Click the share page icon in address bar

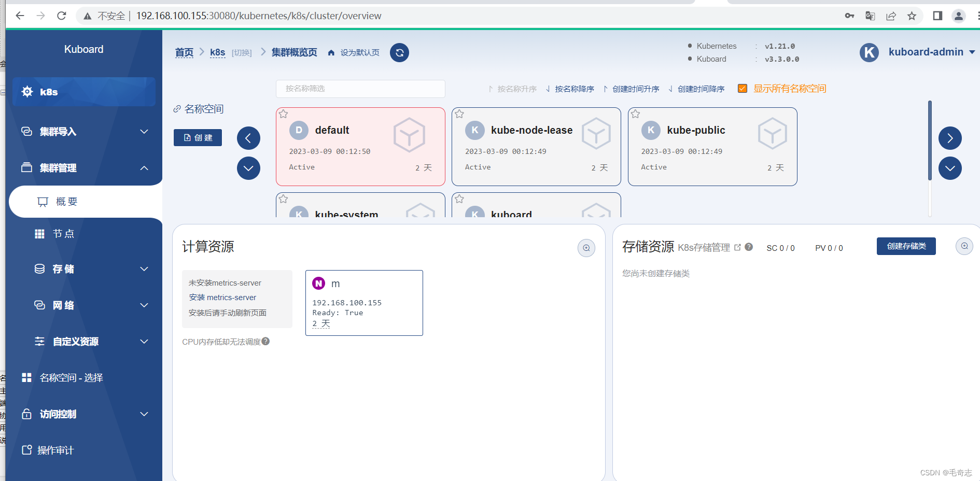tap(891, 16)
